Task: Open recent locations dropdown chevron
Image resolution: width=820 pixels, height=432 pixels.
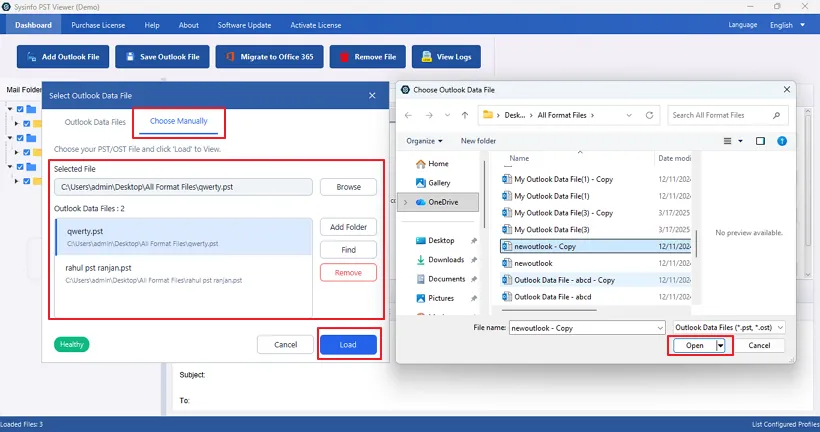Action: click(x=447, y=115)
